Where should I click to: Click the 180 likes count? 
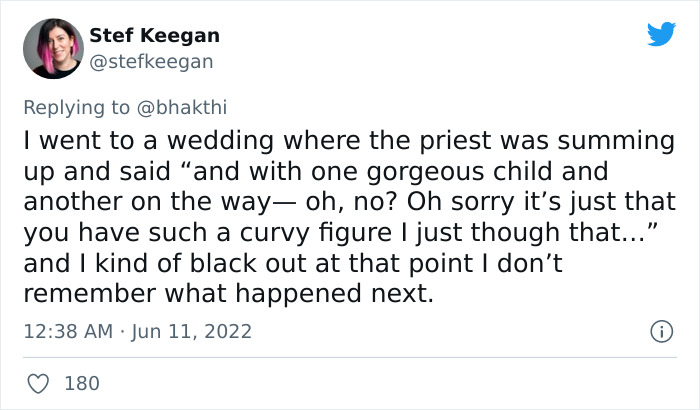pyautogui.click(x=82, y=383)
